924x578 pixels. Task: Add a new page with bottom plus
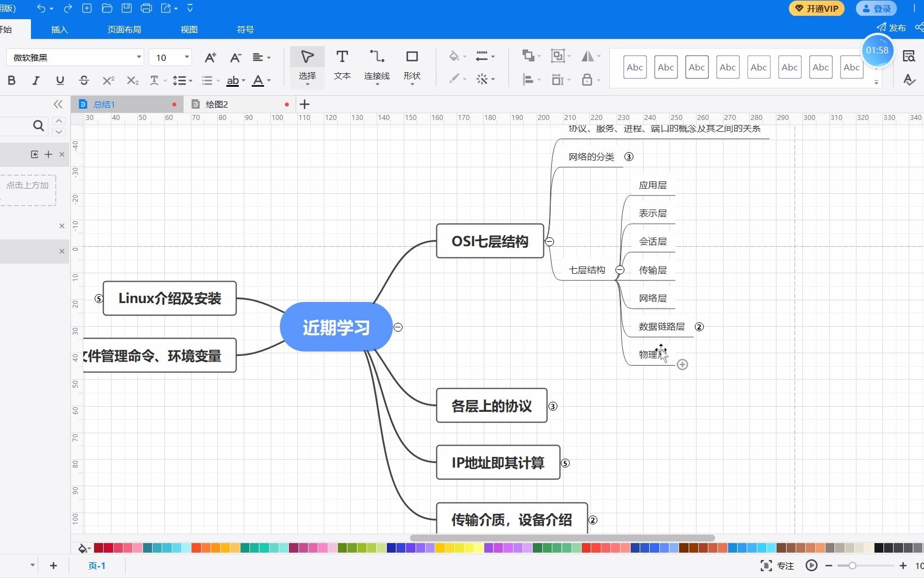[53, 566]
